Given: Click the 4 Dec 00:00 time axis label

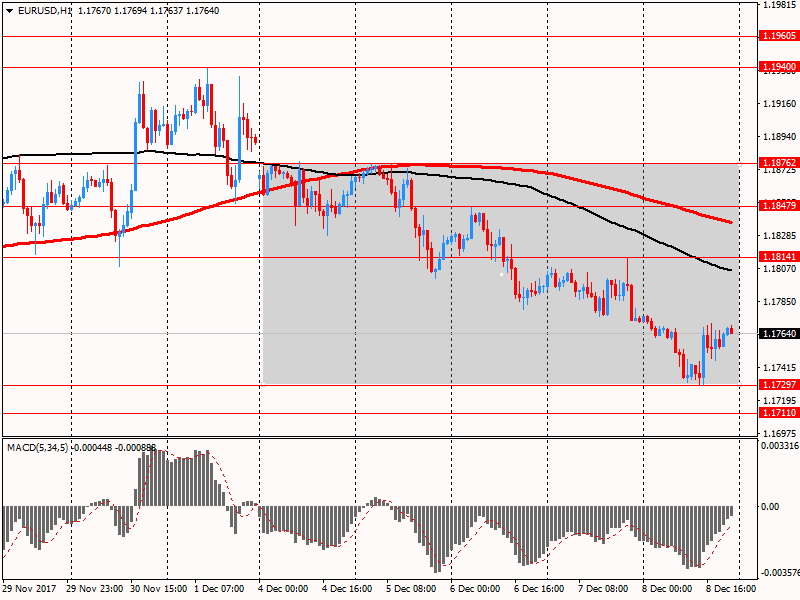Looking at the screenshot, I should coord(284,588).
